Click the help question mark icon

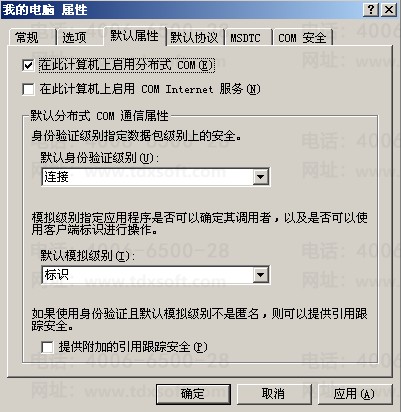[x=371, y=10]
